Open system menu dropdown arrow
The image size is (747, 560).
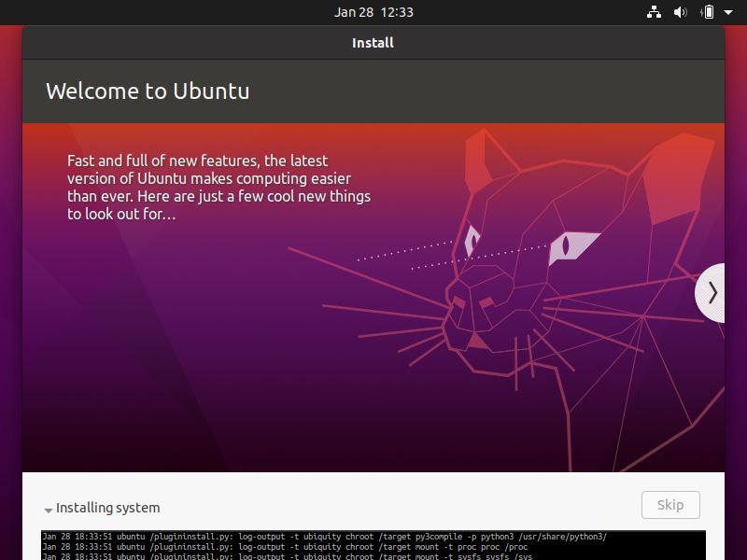(x=728, y=12)
